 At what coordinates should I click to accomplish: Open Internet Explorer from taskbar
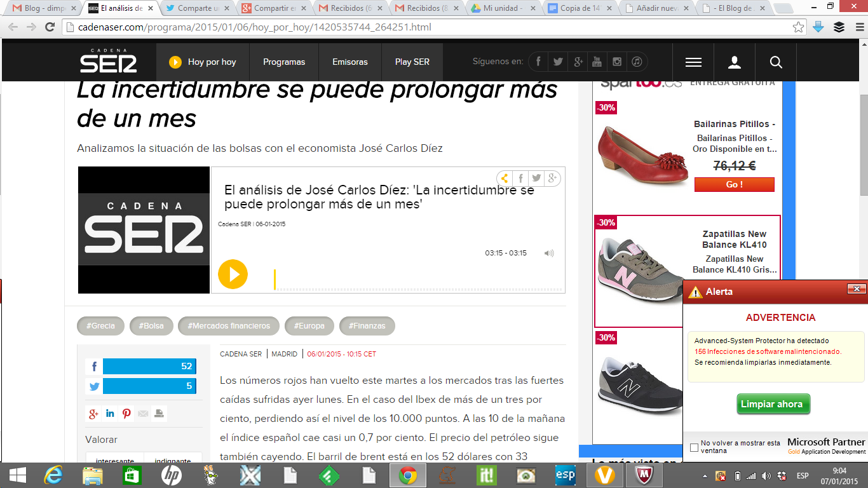[x=53, y=475]
